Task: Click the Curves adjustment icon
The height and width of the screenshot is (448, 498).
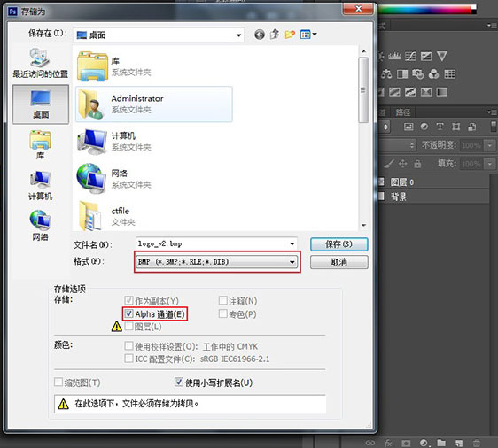Action: click(x=410, y=57)
